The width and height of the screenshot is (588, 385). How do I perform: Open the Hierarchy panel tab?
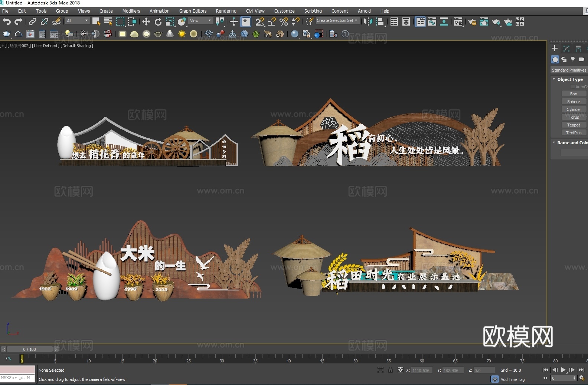click(578, 49)
